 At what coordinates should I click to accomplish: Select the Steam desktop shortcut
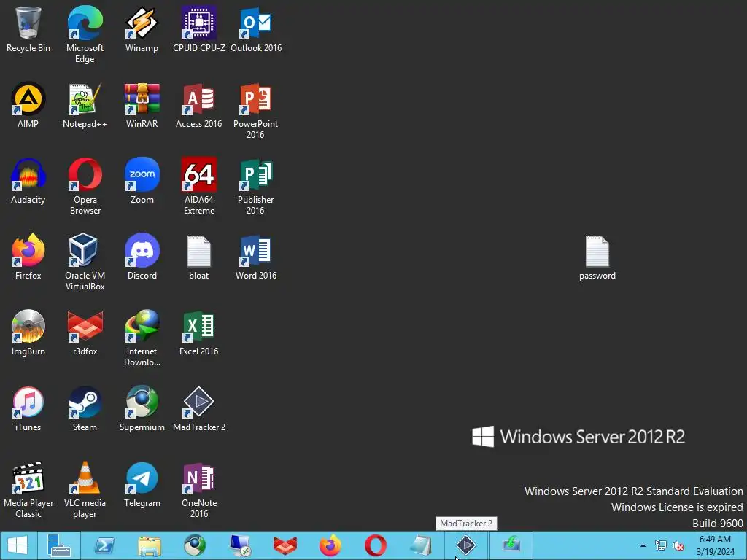pos(85,408)
